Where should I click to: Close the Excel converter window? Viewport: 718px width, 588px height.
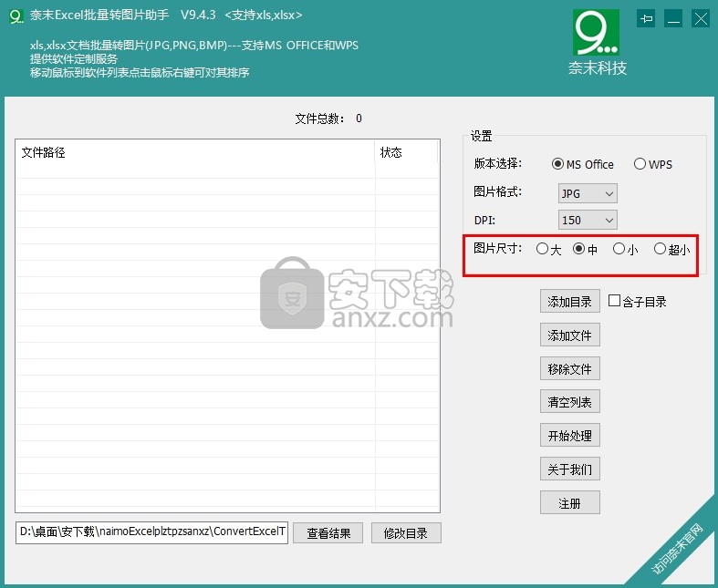pos(701,19)
